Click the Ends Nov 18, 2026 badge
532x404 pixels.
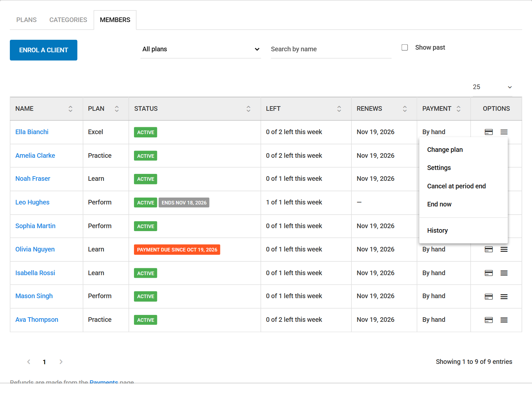pyautogui.click(x=184, y=203)
